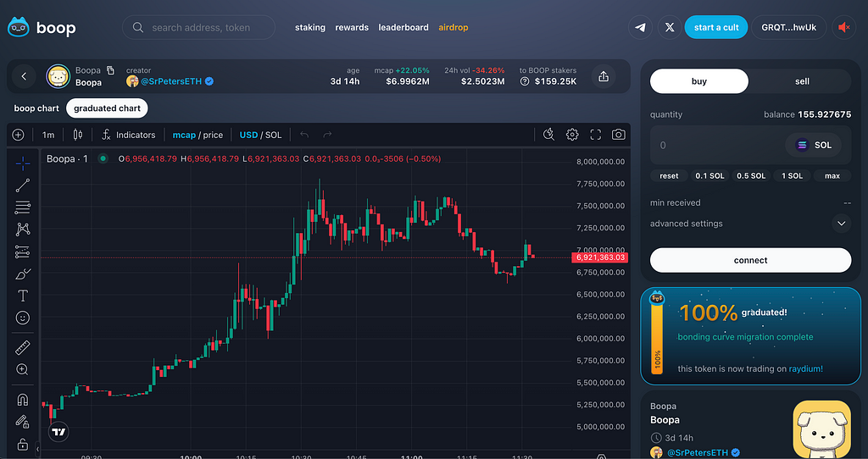868x459 pixels.
Task: Open the leaderboard nav item
Action: [x=403, y=27]
